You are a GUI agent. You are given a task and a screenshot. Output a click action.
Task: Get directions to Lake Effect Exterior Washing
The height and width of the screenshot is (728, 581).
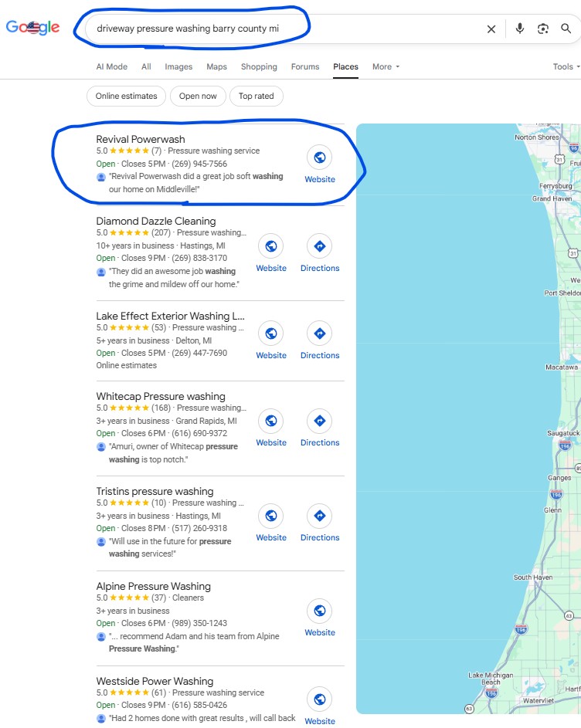click(319, 334)
